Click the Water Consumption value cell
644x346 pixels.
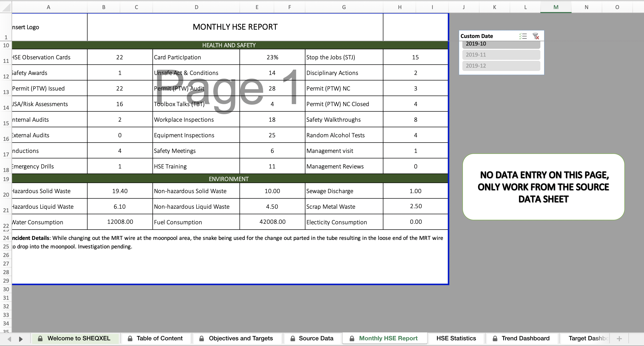tap(120, 222)
